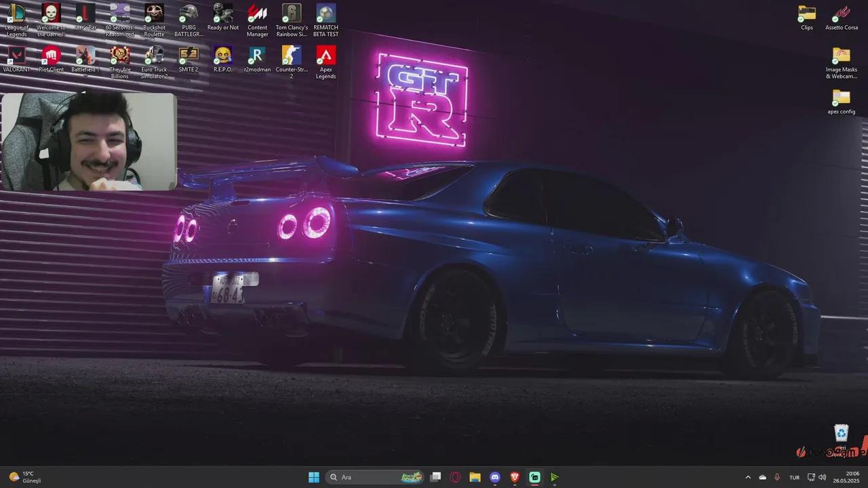
Task: Select the They Are Billions icon
Action: (x=120, y=62)
